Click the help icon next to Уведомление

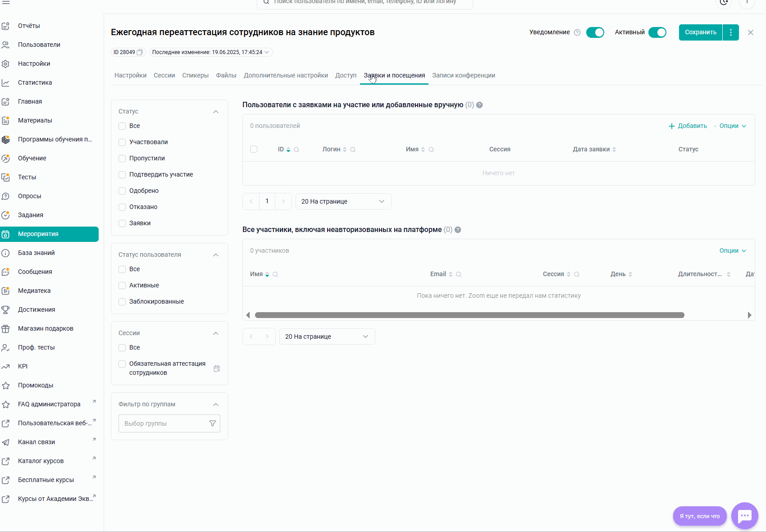pyautogui.click(x=577, y=32)
